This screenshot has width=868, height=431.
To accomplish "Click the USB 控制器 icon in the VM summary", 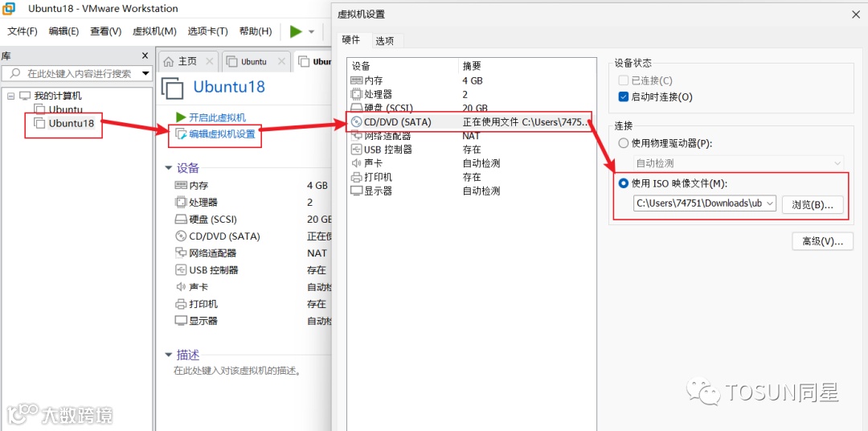I will pyautogui.click(x=181, y=270).
